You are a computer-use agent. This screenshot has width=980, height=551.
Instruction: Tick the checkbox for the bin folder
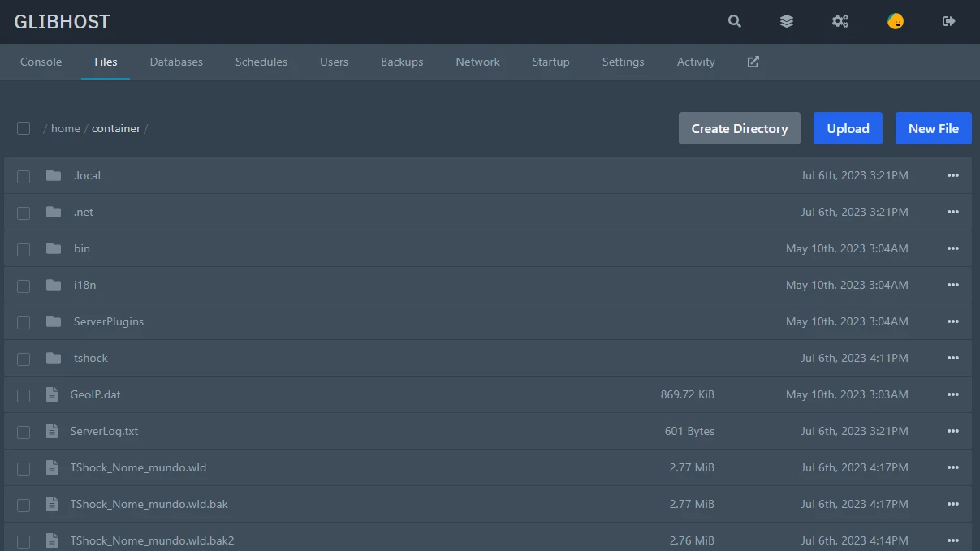pyautogui.click(x=24, y=249)
